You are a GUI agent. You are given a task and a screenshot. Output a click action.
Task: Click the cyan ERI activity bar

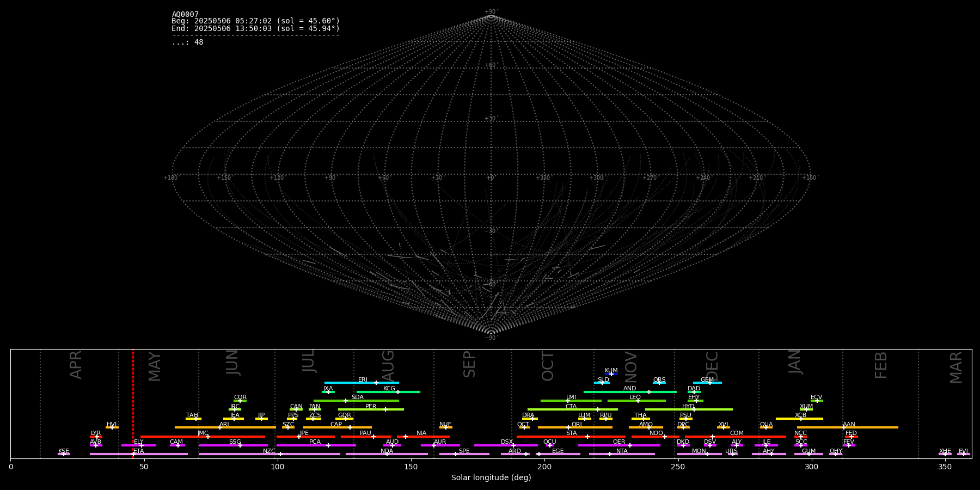(362, 383)
